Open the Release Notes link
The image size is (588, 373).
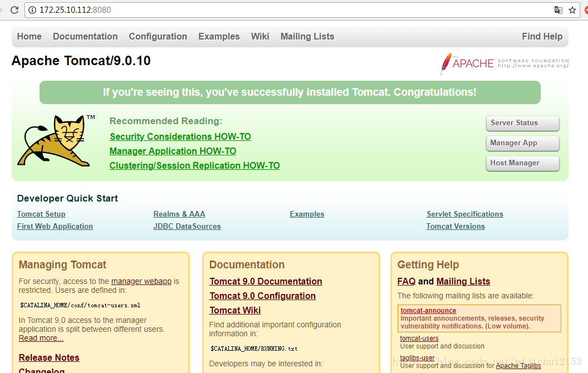pyautogui.click(x=49, y=357)
